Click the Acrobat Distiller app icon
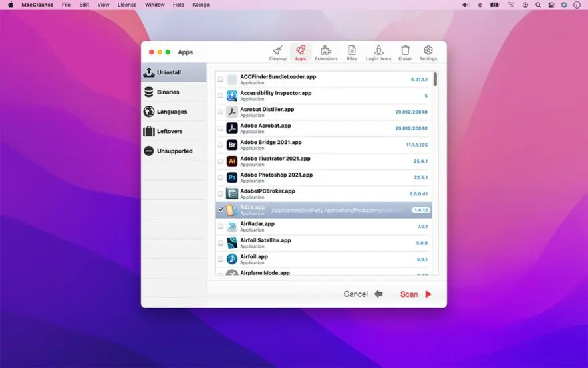 [232, 112]
